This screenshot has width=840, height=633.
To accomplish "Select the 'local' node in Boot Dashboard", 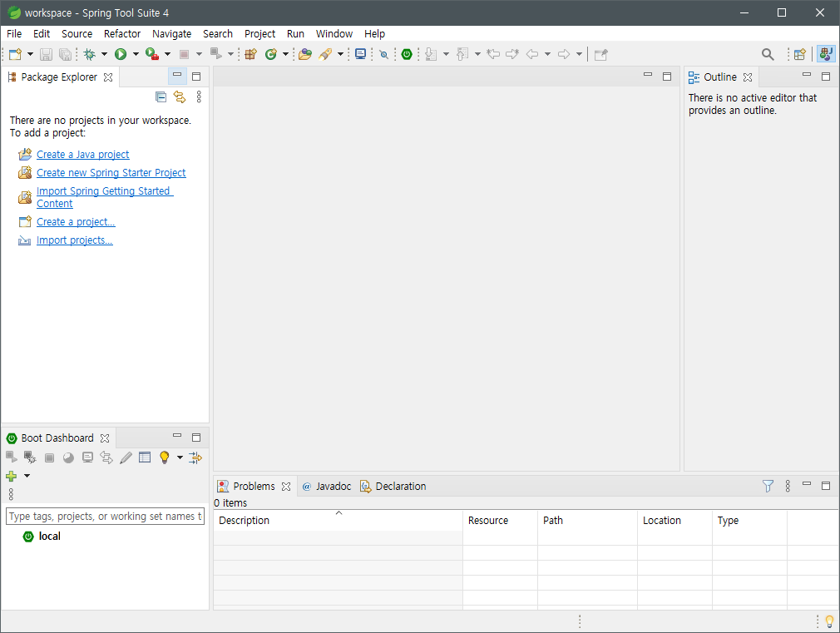I will point(49,536).
